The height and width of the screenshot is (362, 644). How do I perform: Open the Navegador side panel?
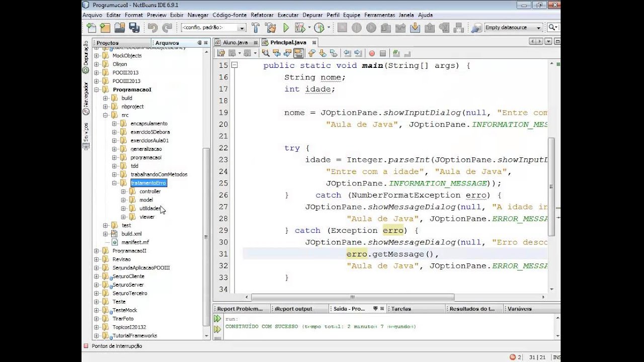(x=86, y=98)
